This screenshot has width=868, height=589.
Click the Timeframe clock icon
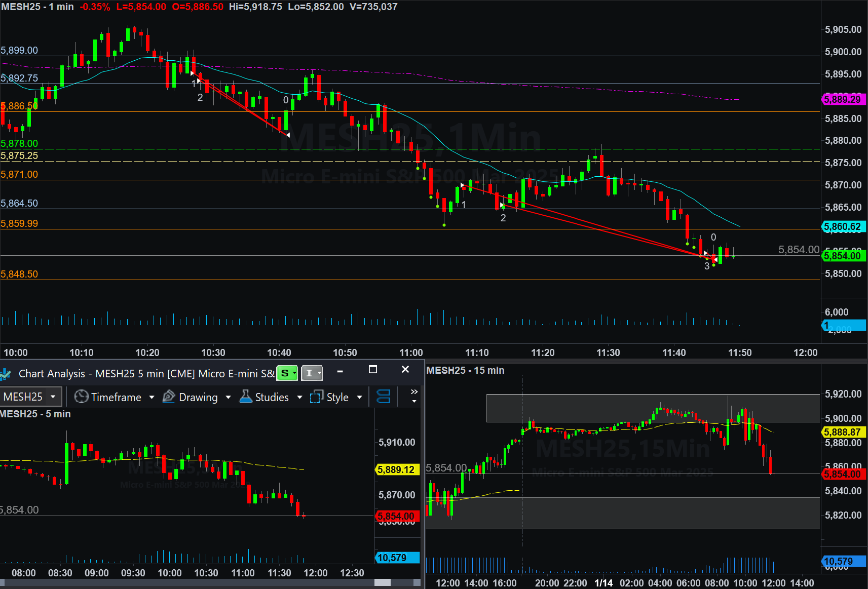[81, 397]
